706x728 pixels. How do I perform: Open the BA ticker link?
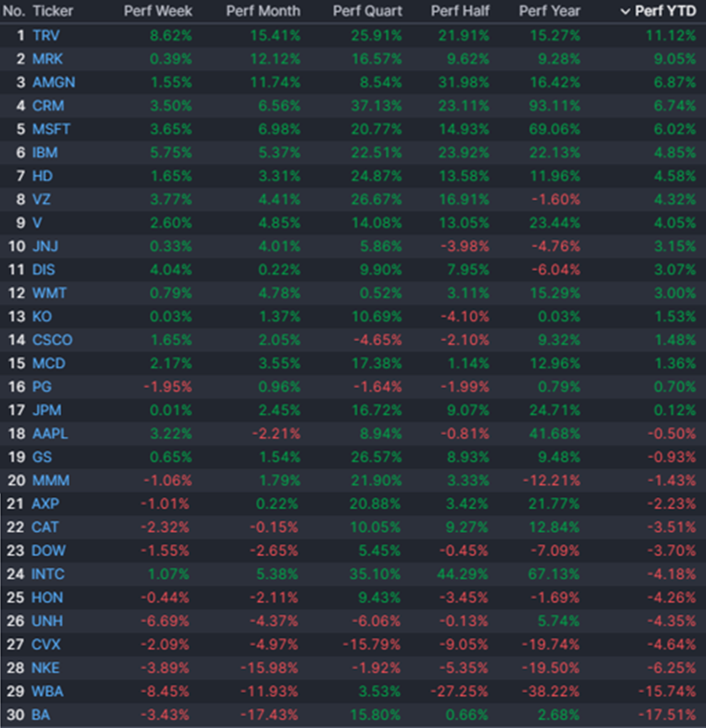41,715
